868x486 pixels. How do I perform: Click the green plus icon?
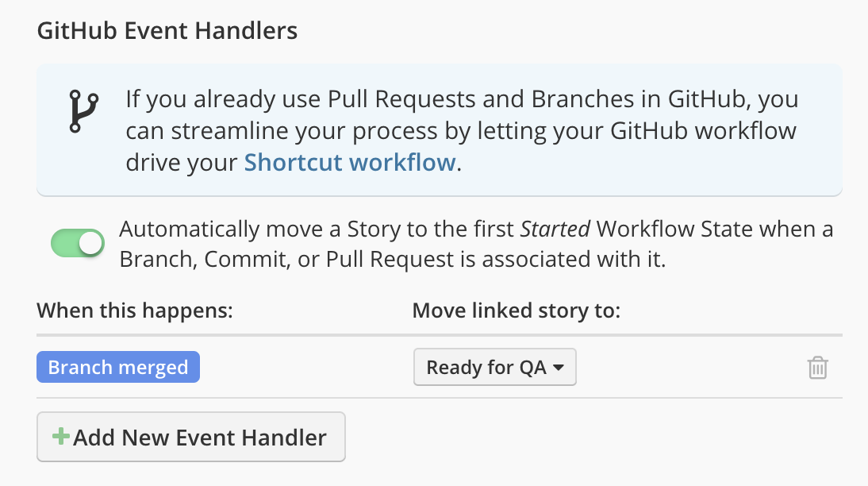pos(60,437)
